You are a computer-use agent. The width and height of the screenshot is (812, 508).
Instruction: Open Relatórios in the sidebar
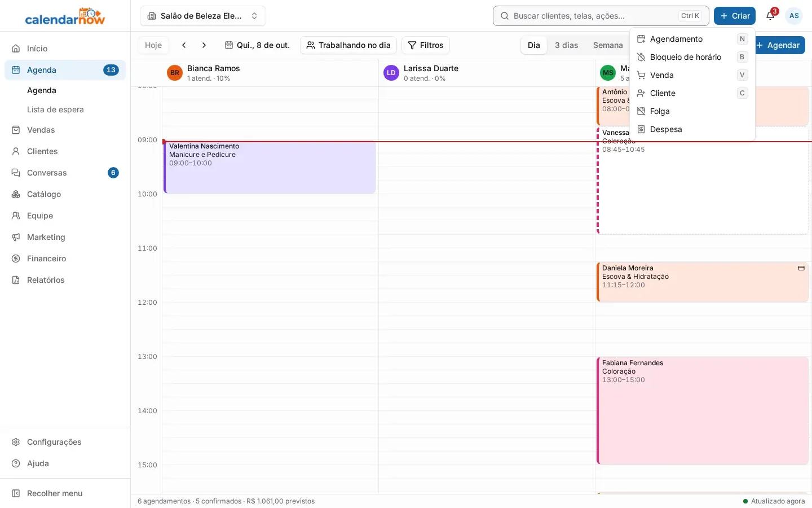(x=65, y=280)
